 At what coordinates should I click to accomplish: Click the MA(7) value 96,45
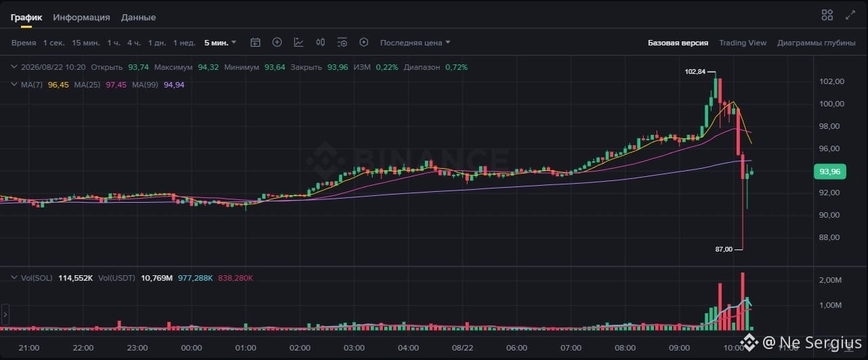[59, 85]
